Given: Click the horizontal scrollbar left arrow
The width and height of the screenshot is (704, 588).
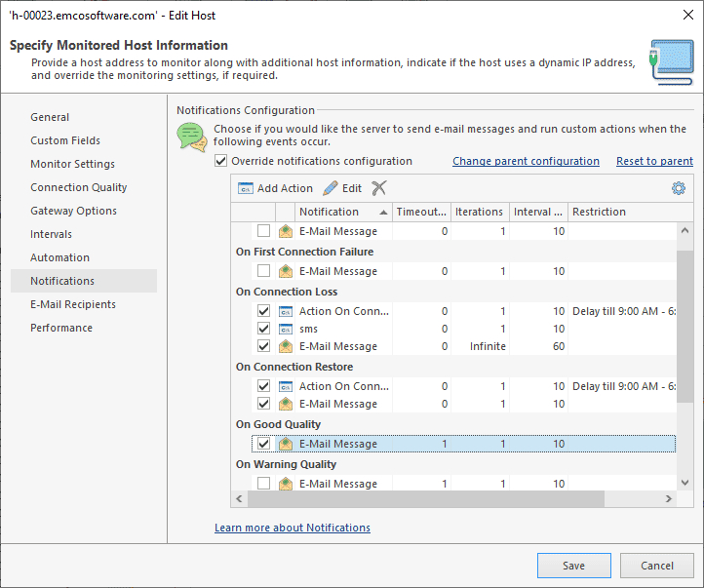Looking at the screenshot, I should 239,498.
